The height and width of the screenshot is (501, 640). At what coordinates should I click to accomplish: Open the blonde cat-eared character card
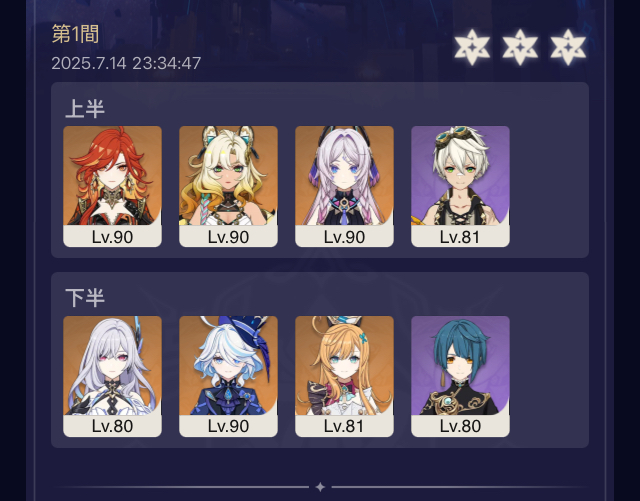[228, 186]
